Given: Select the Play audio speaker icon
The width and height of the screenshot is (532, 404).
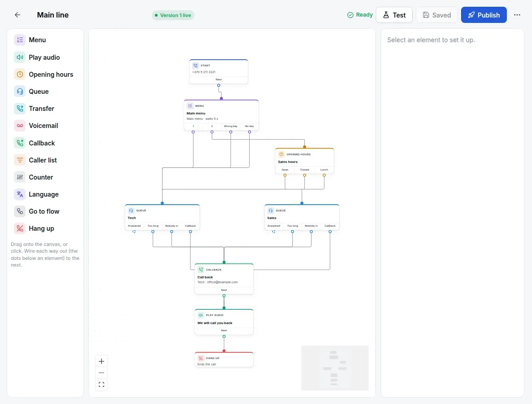Looking at the screenshot, I should click(20, 57).
